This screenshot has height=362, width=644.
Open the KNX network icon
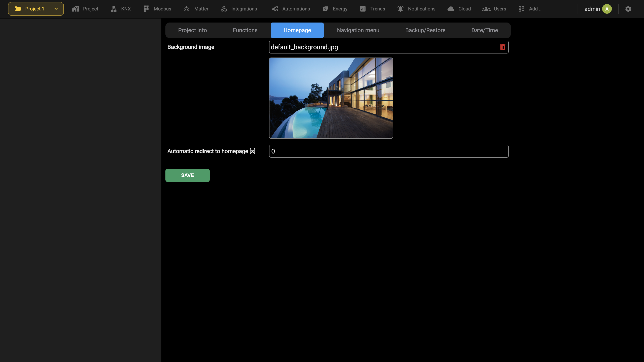pos(114,9)
